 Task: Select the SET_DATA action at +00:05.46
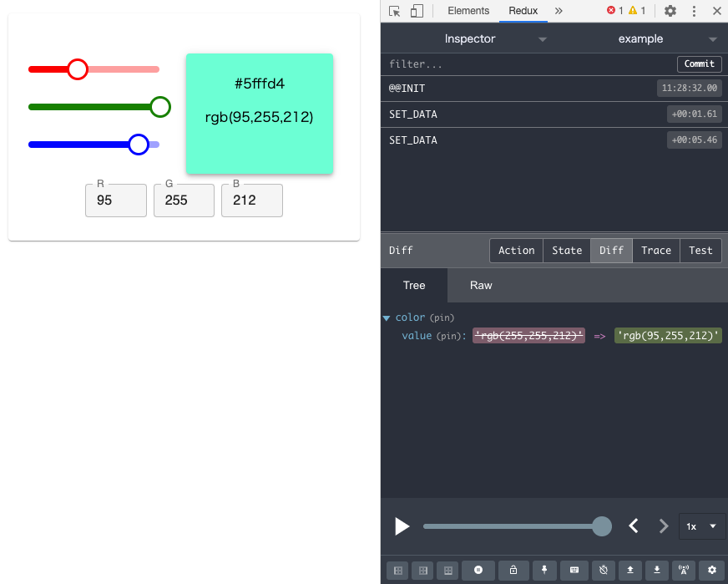click(x=554, y=140)
